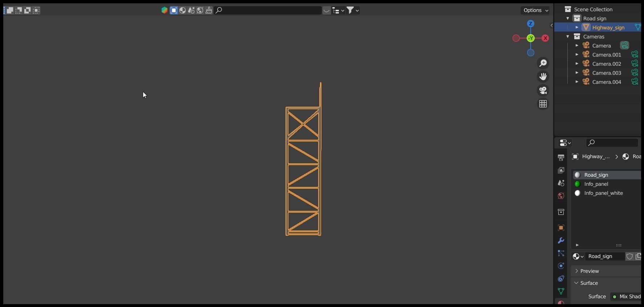The width and height of the screenshot is (644, 307).
Task: Toggle the highlighted square object filter icon
Action: 174,10
